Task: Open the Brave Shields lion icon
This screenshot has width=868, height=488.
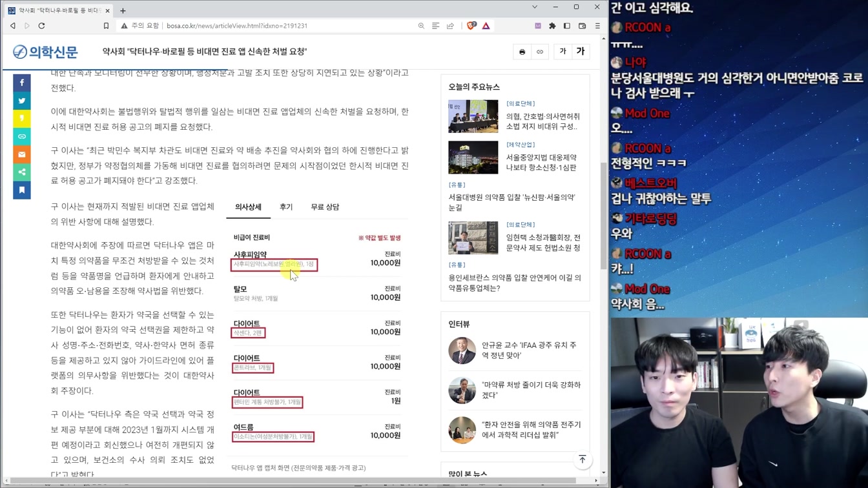Action: [471, 26]
